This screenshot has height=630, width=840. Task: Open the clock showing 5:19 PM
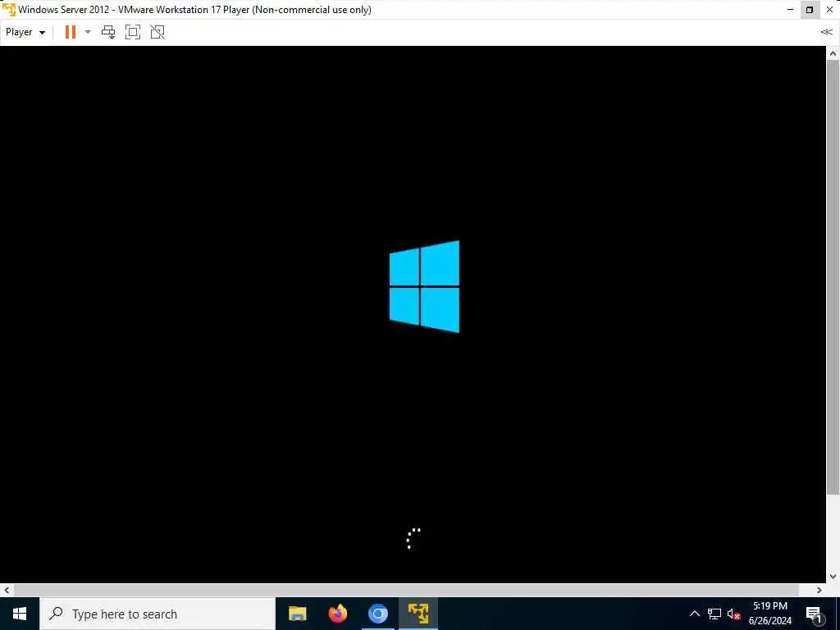coord(769,614)
